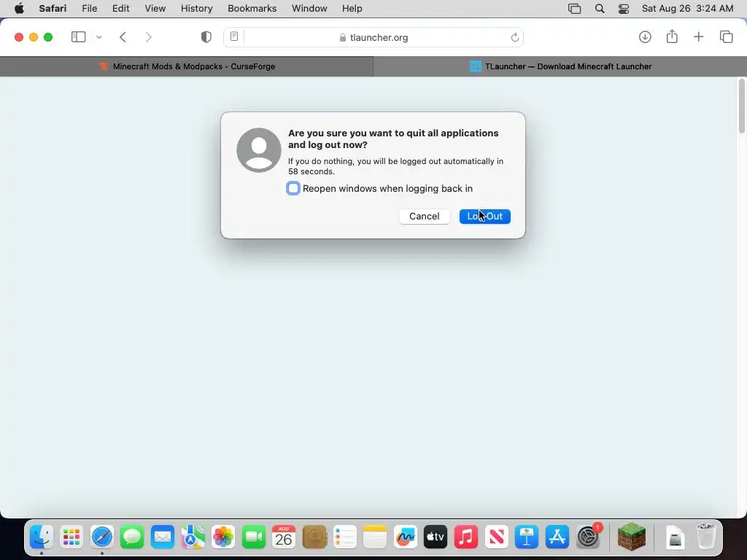Image resolution: width=747 pixels, height=560 pixels.
Task: Go back with the back arrow
Action: [123, 37]
